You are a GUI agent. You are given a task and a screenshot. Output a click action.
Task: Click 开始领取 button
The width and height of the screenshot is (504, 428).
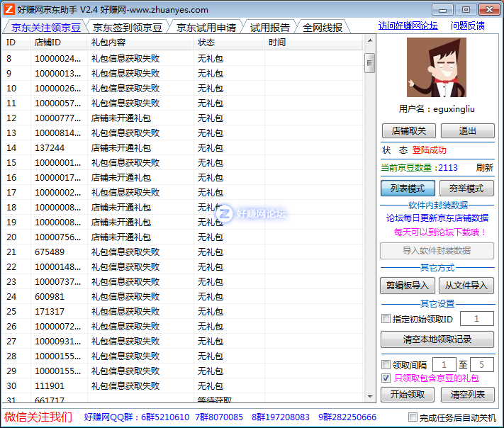click(x=408, y=395)
